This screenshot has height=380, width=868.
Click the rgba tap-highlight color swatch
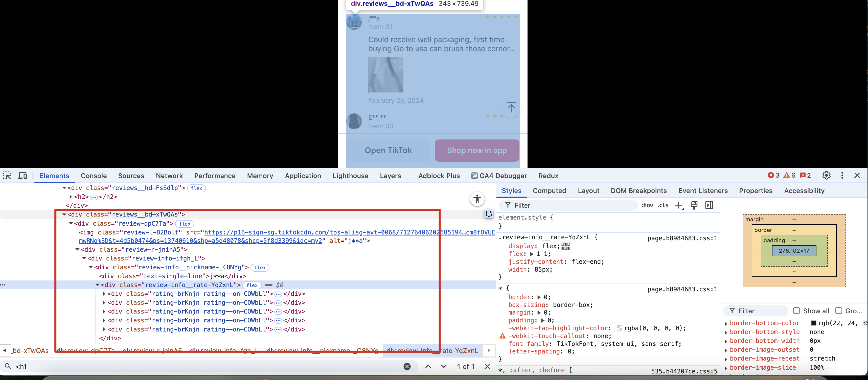click(x=619, y=328)
